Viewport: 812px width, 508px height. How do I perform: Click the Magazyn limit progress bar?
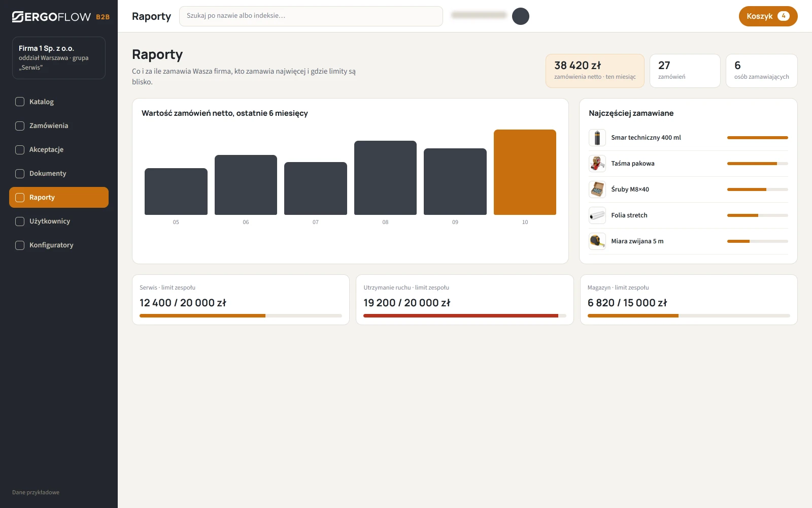689,316
